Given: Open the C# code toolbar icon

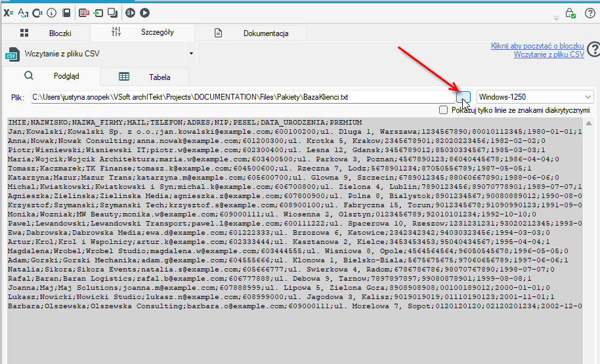Looking at the screenshot, I should pos(37,13).
